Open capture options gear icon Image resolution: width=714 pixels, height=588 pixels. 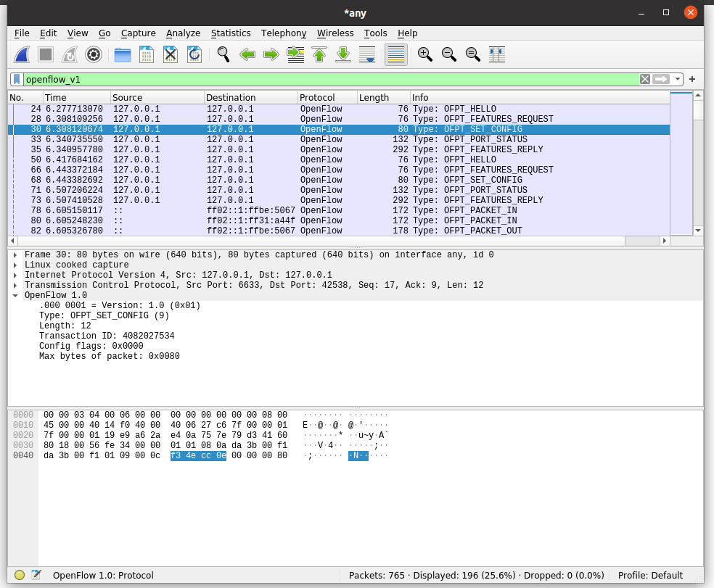[x=94, y=54]
